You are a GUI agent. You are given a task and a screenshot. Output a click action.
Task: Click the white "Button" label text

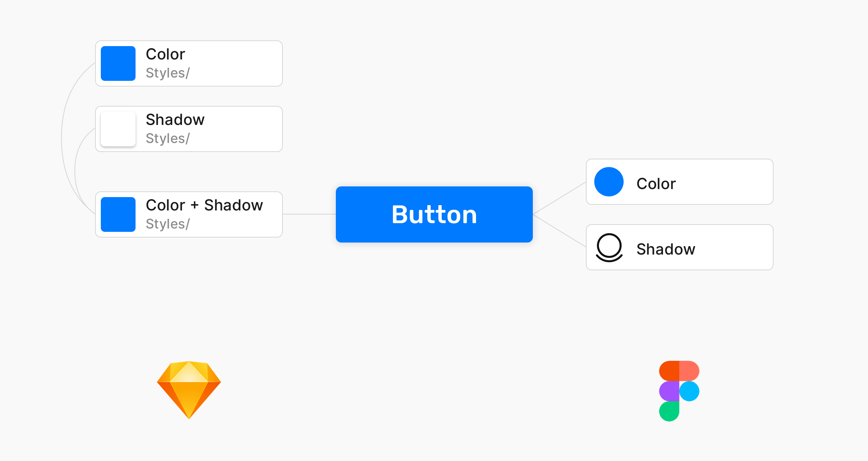[434, 214]
